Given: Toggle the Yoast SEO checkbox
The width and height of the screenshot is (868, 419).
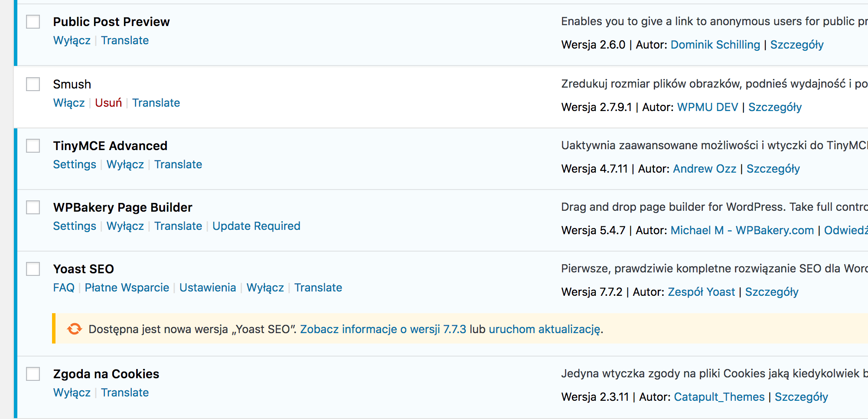Looking at the screenshot, I should [x=33, y=269].
